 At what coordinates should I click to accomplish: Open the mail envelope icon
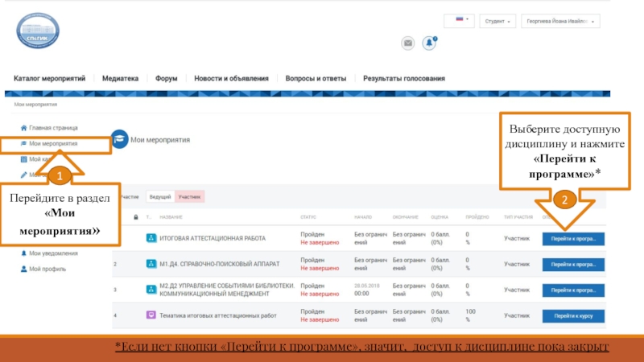[x=408, y=43]
